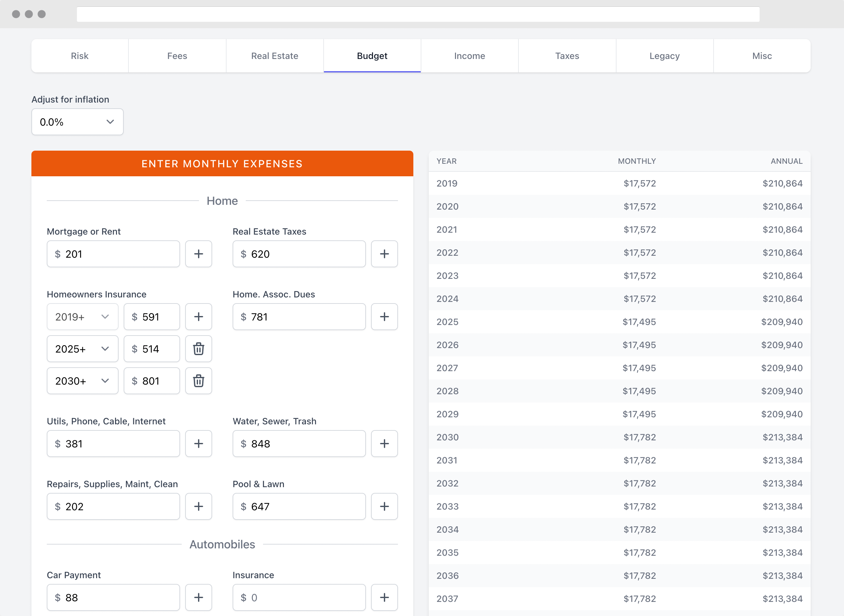Click plus icon next to Mortgage or Rent

click(198, 254)
